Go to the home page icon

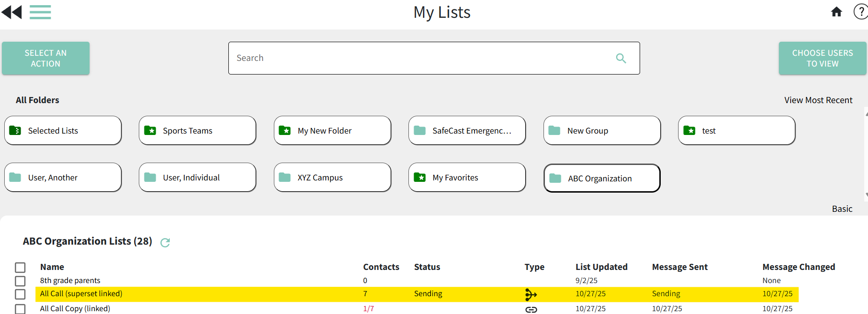(x=837, y=12)
